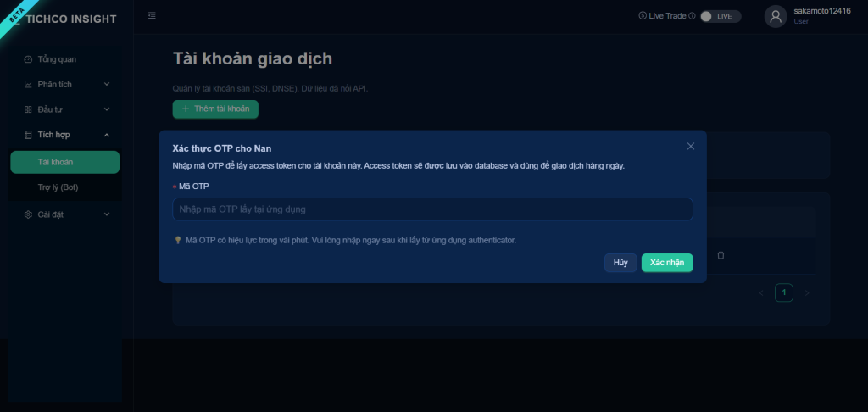The width and height of the screenshot is (868, 412).
Task: Expand the Phân tích submenu chevron
Action: (107, 84)
